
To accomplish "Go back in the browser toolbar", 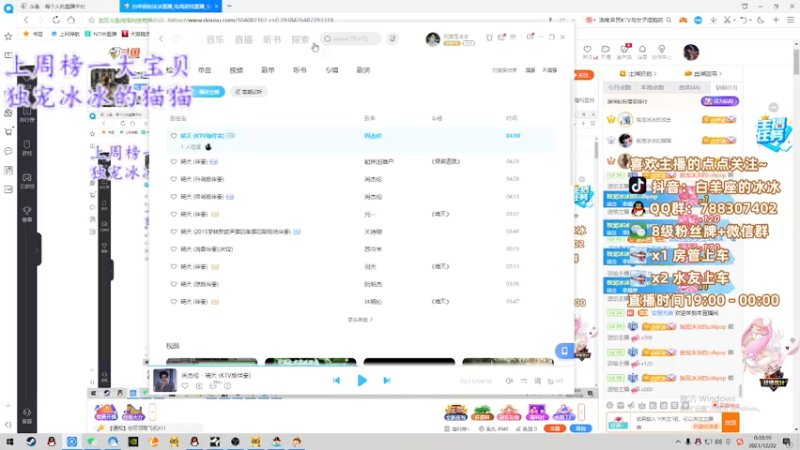I will click(x=27, y=20).
